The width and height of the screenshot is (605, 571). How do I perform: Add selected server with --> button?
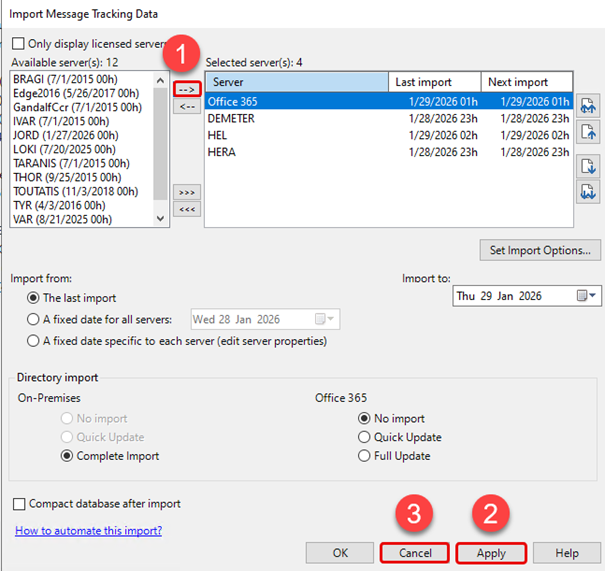pos(187,90)
